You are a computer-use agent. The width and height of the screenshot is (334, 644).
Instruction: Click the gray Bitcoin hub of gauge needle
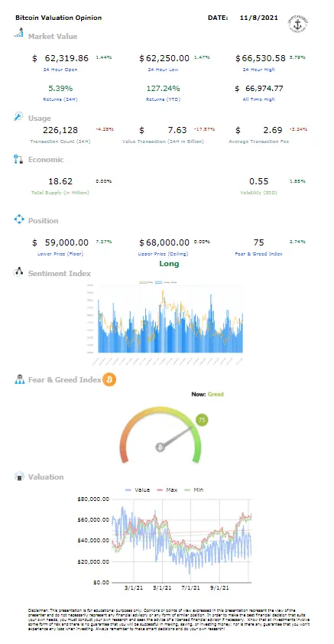tap(161, 447)
